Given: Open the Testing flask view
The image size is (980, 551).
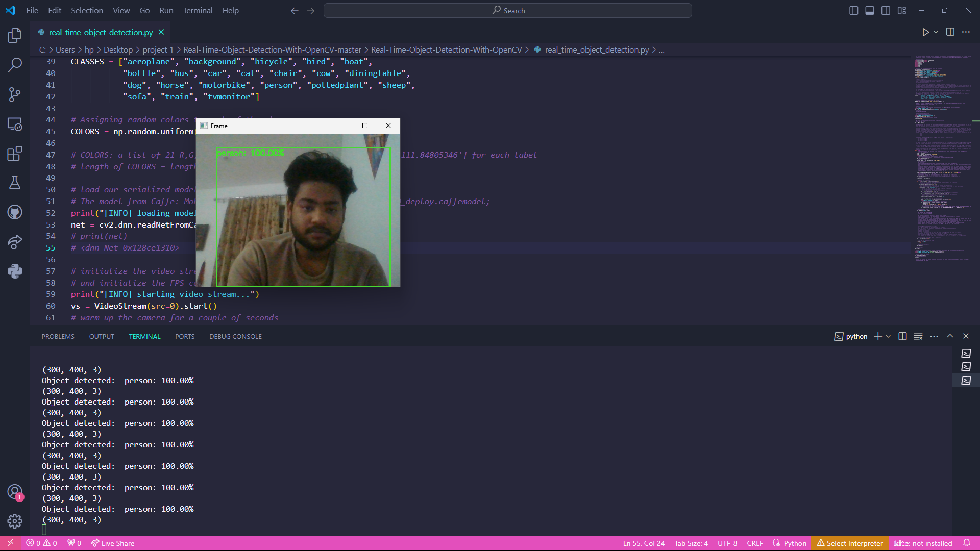Looking at the screenshot, I should tap(15, 183).
